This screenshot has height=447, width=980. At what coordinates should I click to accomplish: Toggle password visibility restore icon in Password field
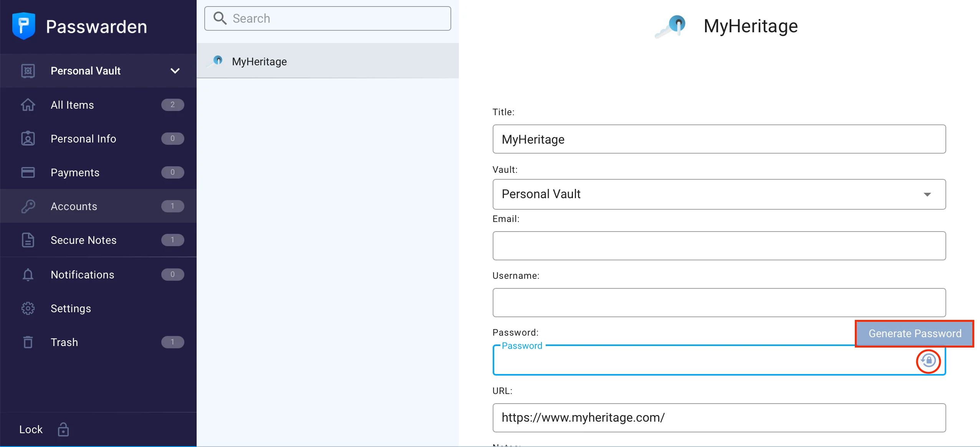(928, 361)
